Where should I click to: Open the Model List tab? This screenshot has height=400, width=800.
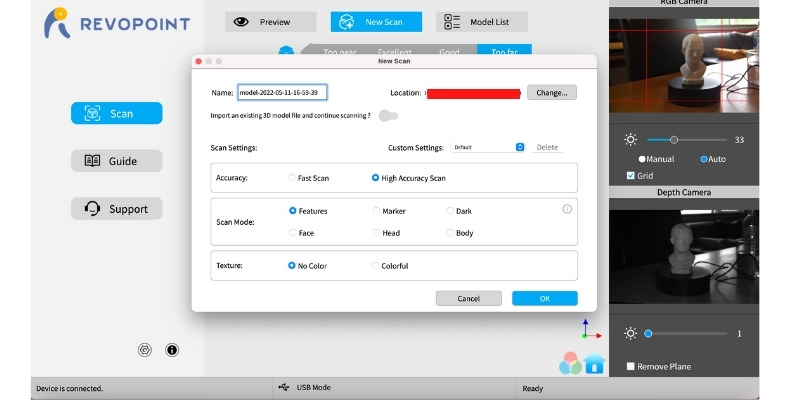point(482,22)
